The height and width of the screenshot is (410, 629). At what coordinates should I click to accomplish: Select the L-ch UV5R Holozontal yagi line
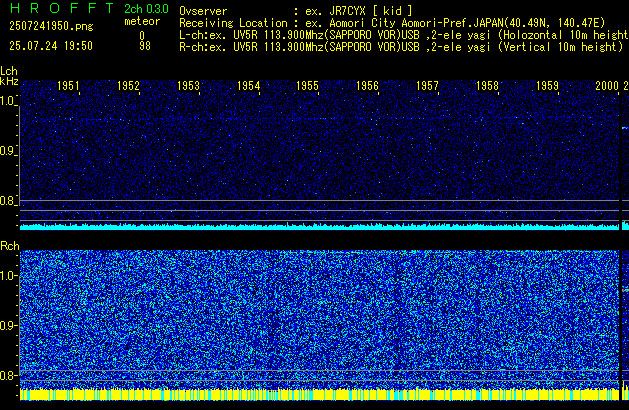pos(404,35)
